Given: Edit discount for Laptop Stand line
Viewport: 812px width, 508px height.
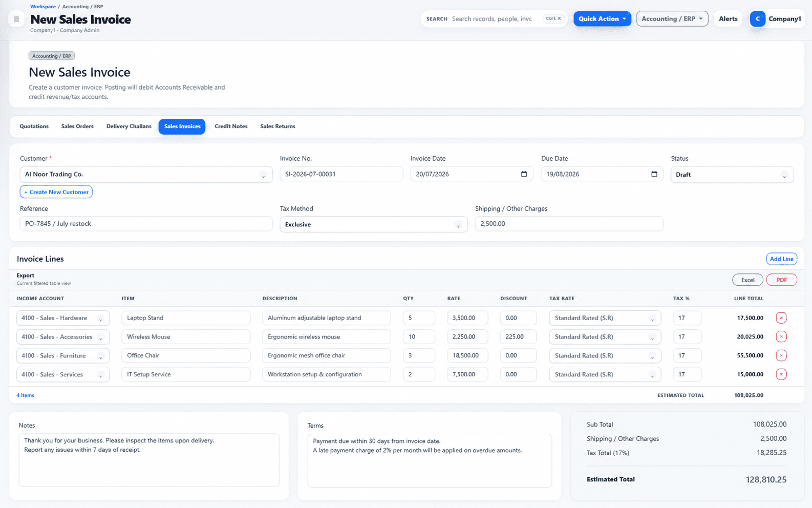Looking at the screenshot, I should coord(518,318).
